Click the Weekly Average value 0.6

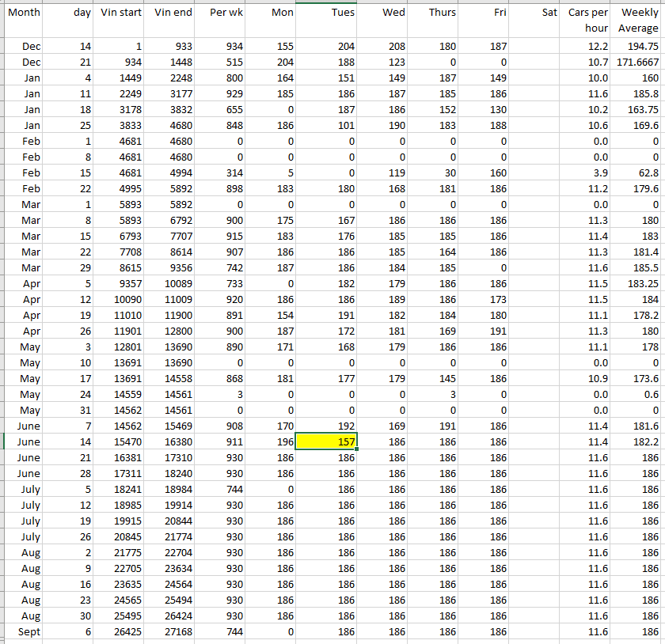tap(638, 394)
